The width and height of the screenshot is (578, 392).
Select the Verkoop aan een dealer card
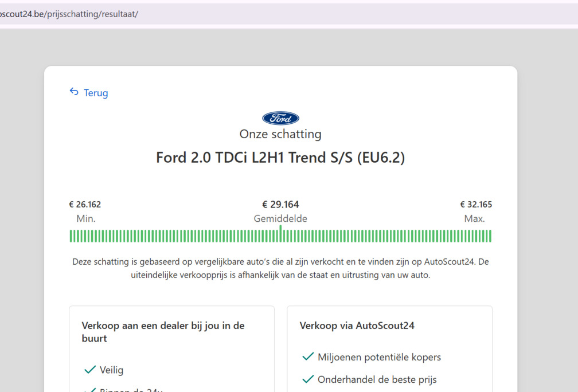[x=171, y=344]
